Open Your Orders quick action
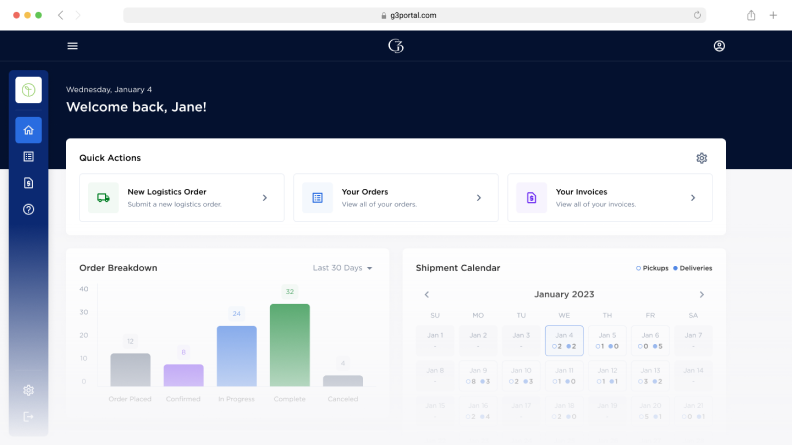This screenshot has height=445, width=792. tap(395, 198)
